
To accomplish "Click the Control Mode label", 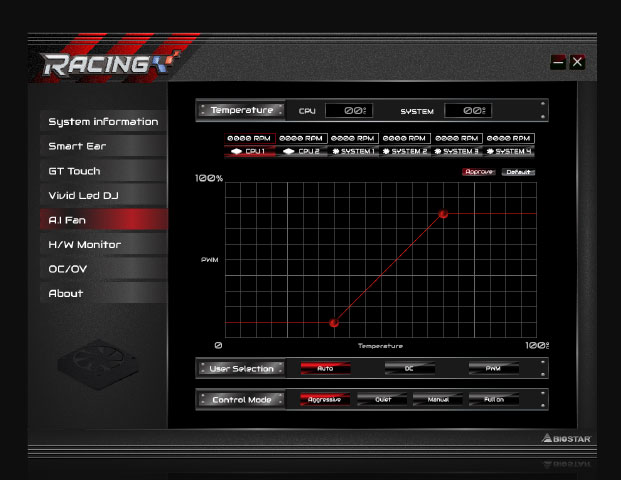I will tap(242, 400).
